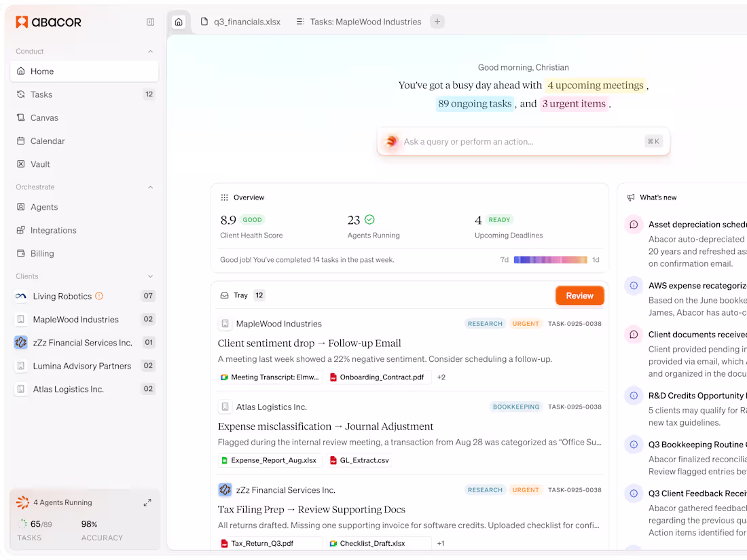This screenshot has width=747, height=560.
Task: Click MapleWood task URGENT tag
Action: pyautogui.click(x=526, y=324)
